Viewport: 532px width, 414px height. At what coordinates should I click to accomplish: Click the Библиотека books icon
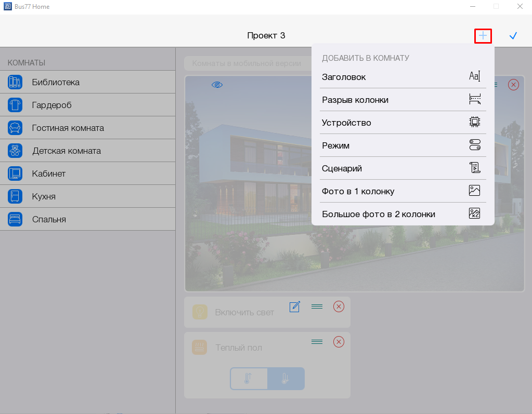pyautogui.click(x=15, y=82)
